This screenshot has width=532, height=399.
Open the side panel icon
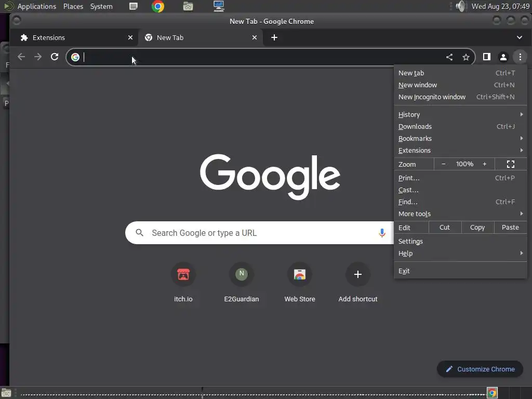(486, 57)
